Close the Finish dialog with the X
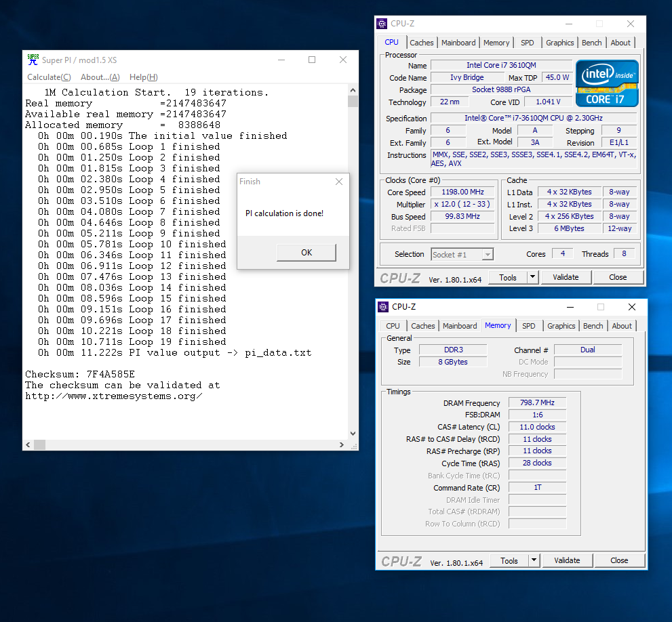The height and width of the screenshot is (622, 672). point(339,182)
